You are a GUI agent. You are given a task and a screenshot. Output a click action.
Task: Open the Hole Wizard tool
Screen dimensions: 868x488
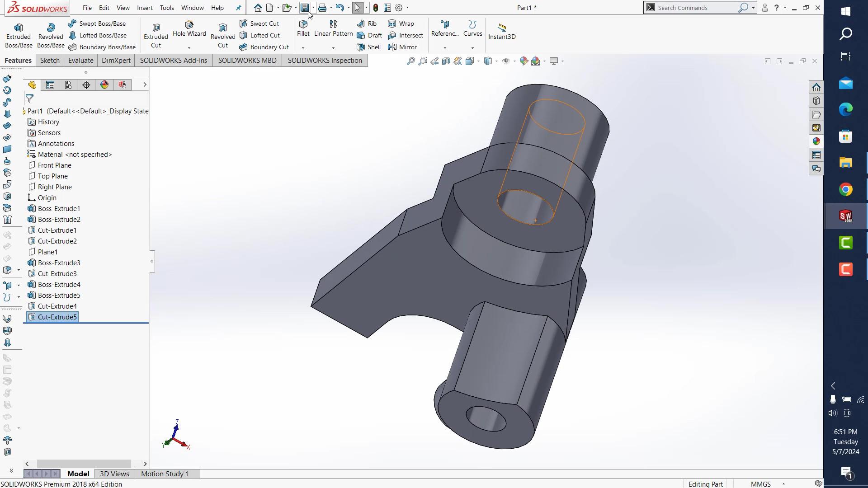[189, 29]
